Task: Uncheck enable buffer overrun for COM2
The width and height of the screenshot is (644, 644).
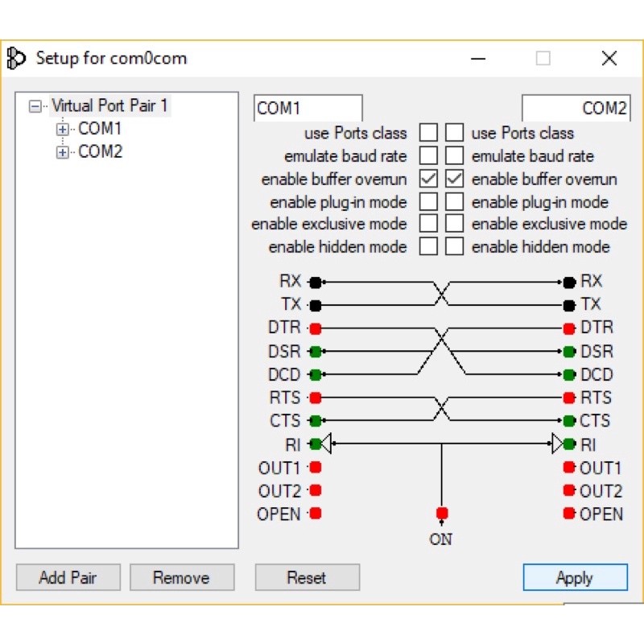Action: click(455, 179)
